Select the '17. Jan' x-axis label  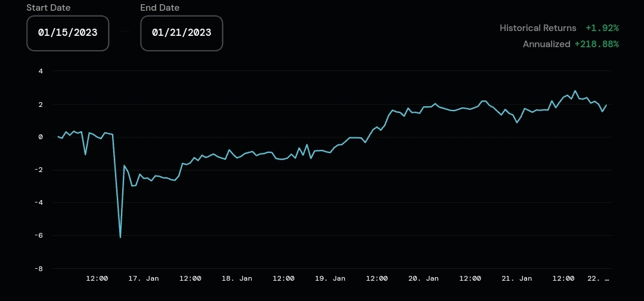(144, 278)
